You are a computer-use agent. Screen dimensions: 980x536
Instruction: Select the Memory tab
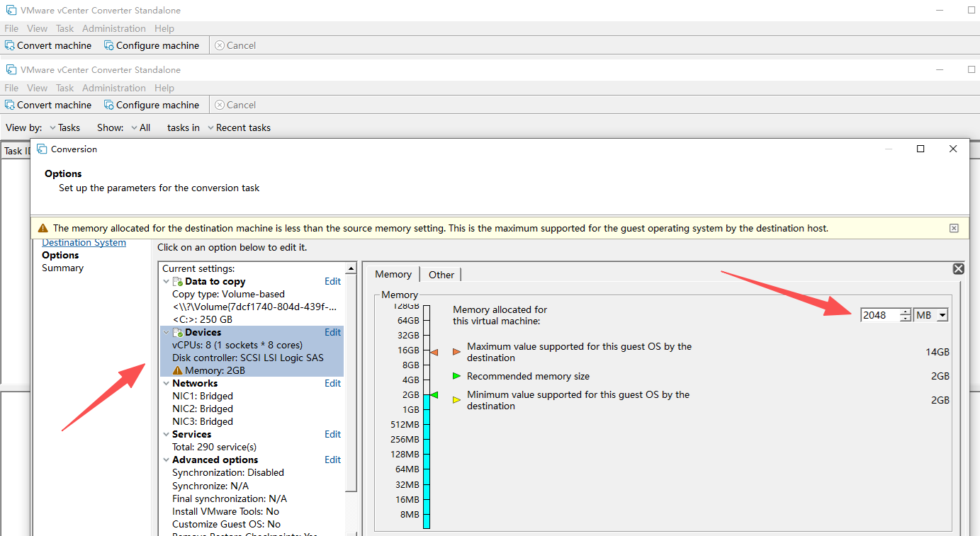(393, 275)
